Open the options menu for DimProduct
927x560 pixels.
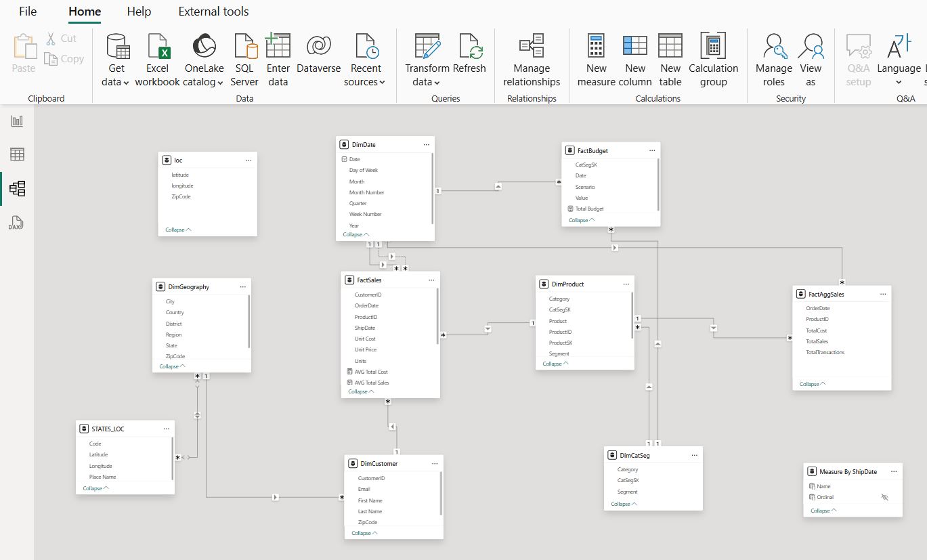coord(626,284)
